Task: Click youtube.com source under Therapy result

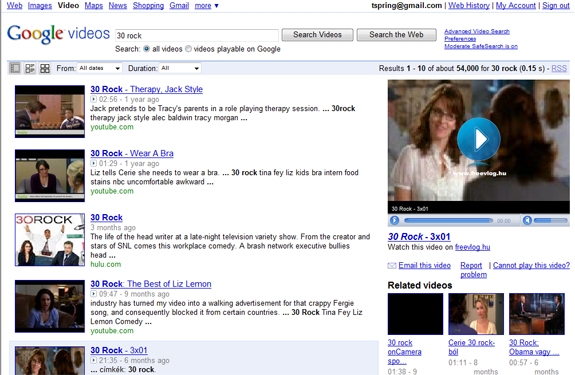Action: pyautogui.click(x=112, y=127)
